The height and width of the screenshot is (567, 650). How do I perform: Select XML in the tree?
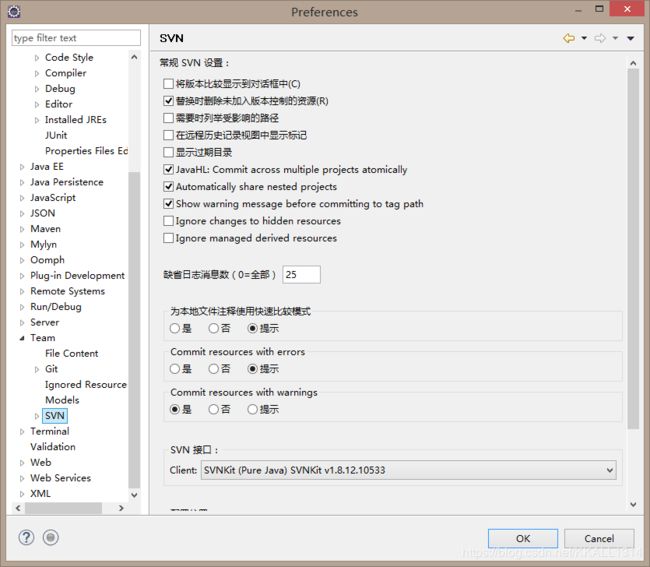click(x=40, y=493)
